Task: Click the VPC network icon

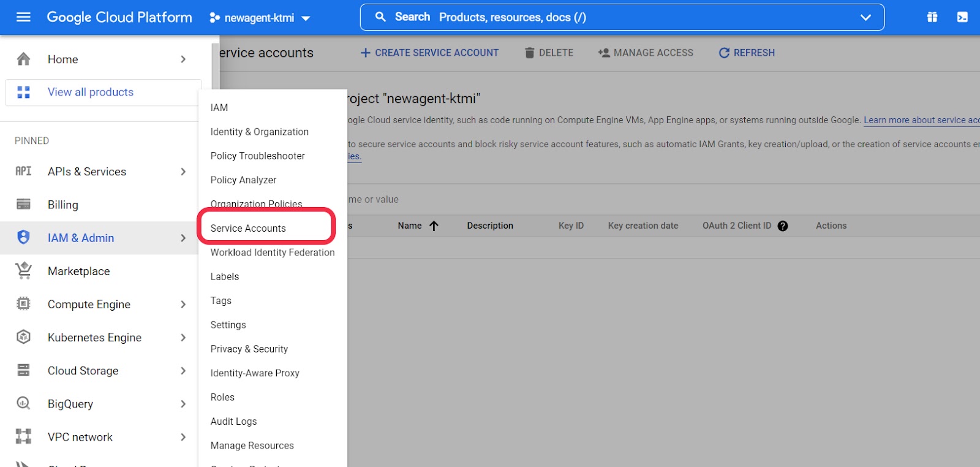Action: pyautogui.click(x=23, y=436)
